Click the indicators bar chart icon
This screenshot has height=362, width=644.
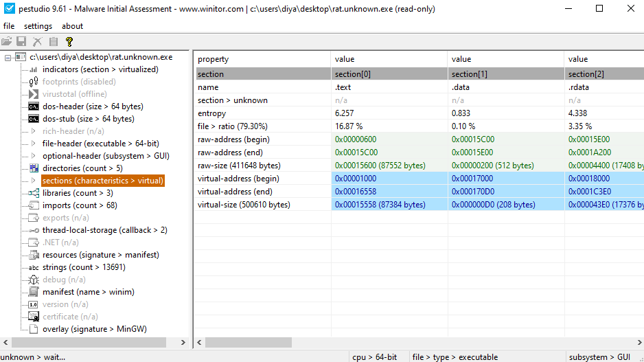(33, 69)
